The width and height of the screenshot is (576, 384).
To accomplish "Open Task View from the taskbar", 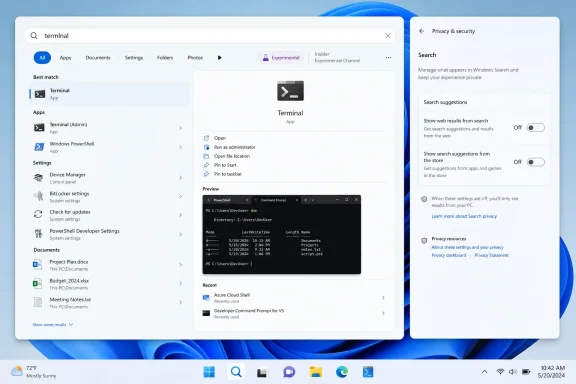I will click(x=262, y=373).
